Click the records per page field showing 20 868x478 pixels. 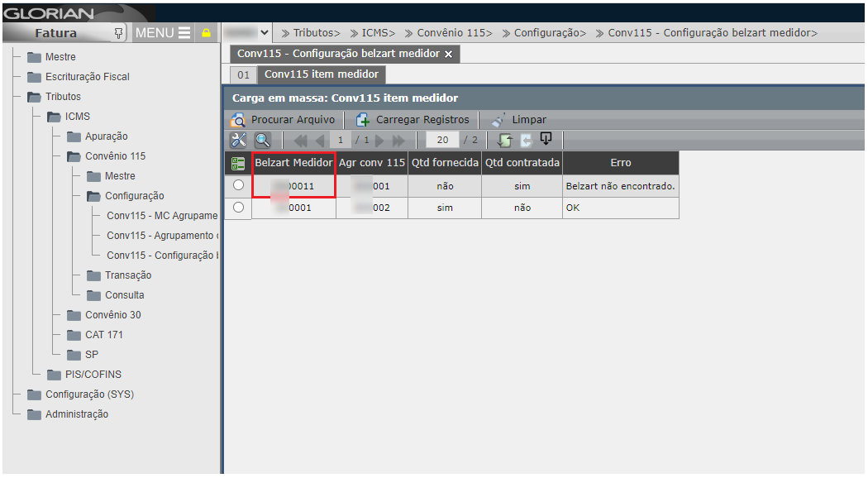[442, 141]
